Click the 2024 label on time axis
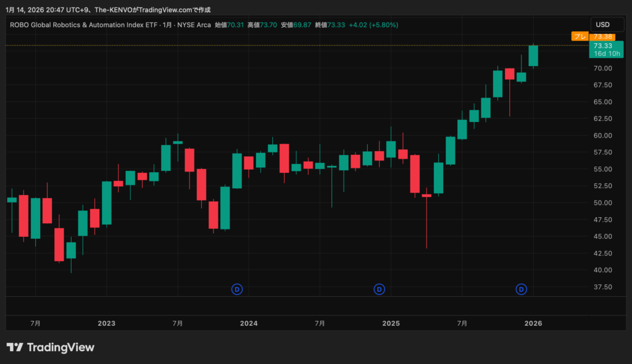The height and width of the screenshot is (364, 632). 249,323
